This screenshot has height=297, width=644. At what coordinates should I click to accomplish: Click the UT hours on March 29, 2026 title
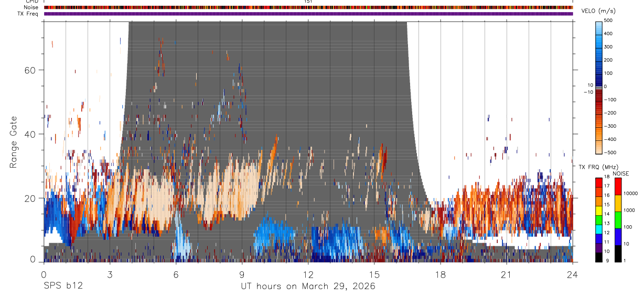click(308, 286)
